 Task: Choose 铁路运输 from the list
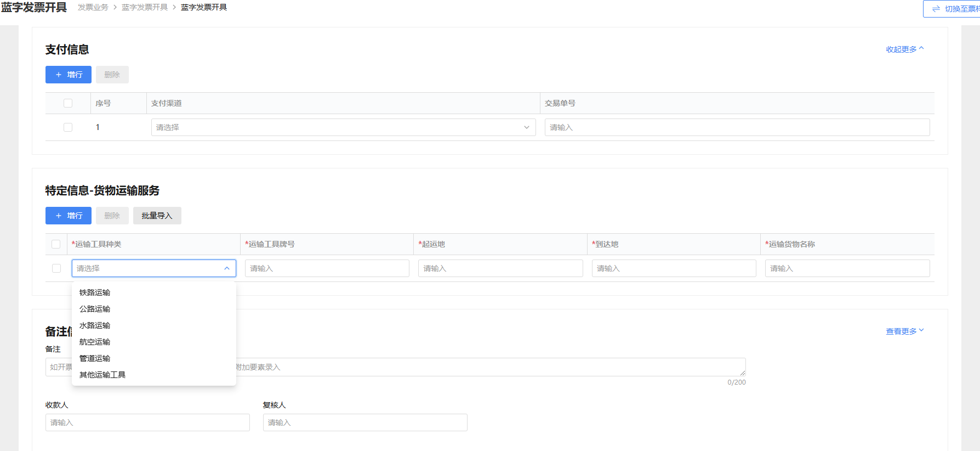pos(95,292)
